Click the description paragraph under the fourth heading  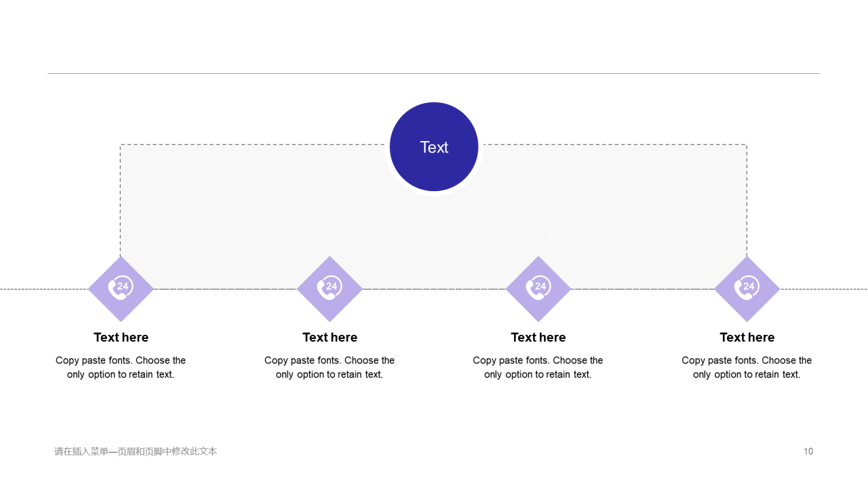click(747, 367)
